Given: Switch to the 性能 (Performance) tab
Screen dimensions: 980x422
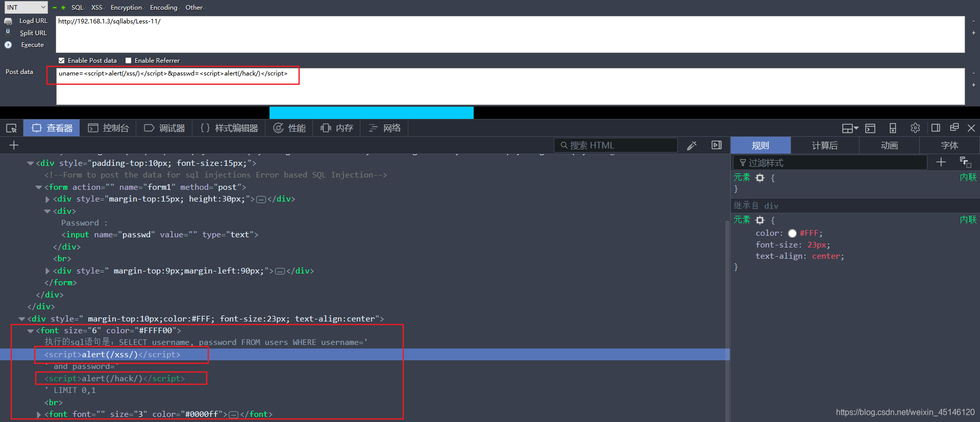Looking at the screenshot, I should 289,128.
